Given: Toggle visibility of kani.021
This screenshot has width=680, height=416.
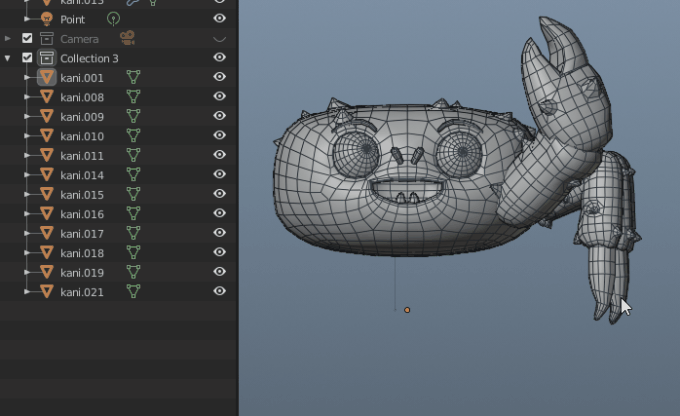Looking at the screenshot, I should point(220,291).
